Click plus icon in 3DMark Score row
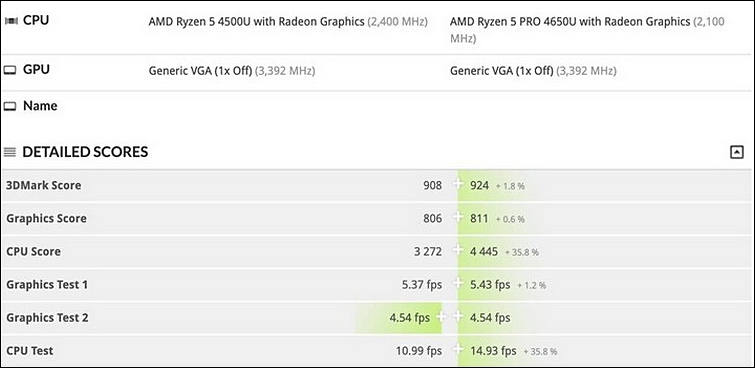The image size is (755, 368). click(x=458, y=184)
